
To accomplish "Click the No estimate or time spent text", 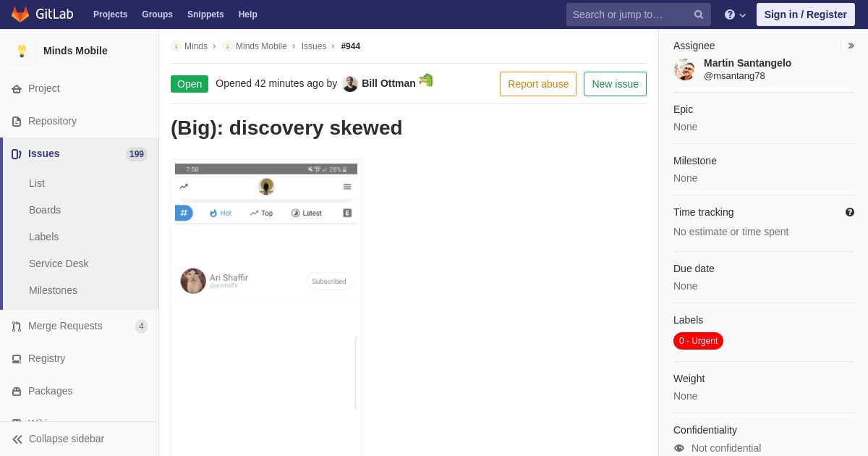I will [x=731, y=232].
